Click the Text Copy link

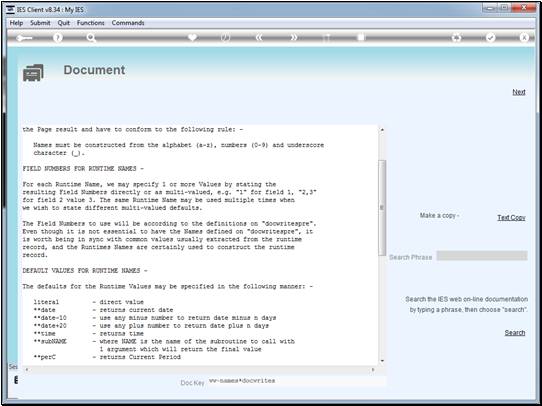pos(511,217)
